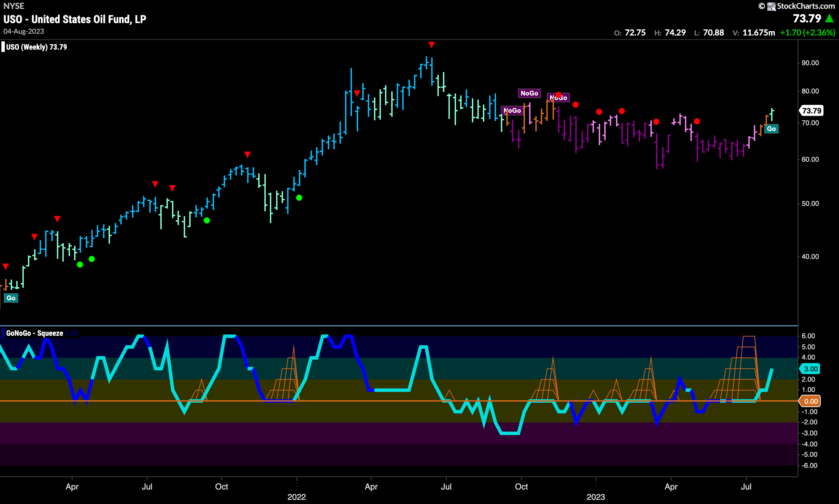
Task: Click the leftmost NoGo label near Oct 2022
Action: [x=512, y=110]
